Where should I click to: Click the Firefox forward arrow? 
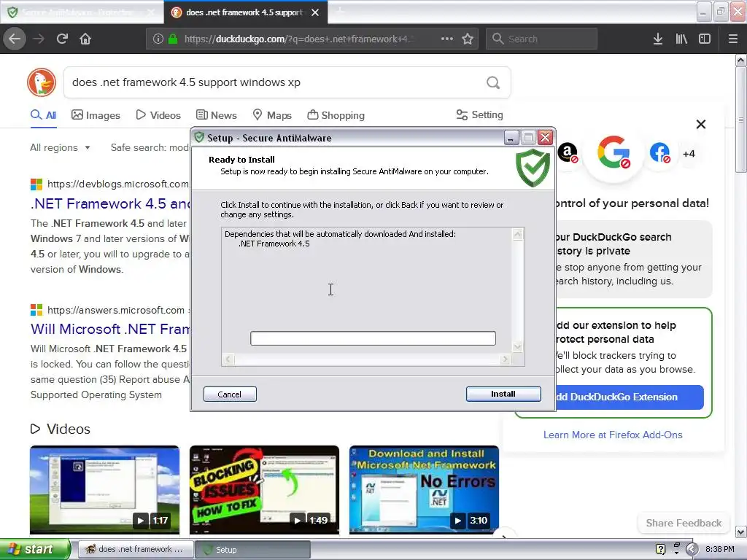pos(39,39)
